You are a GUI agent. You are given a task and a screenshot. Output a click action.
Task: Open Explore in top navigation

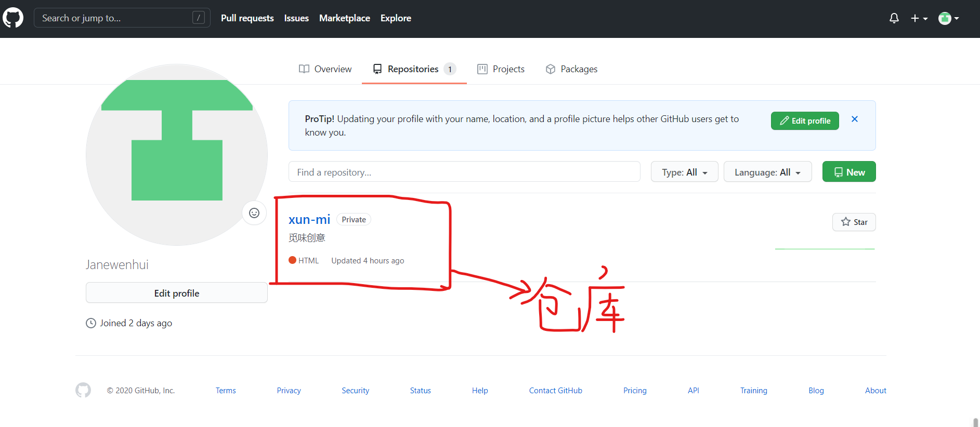396,18
